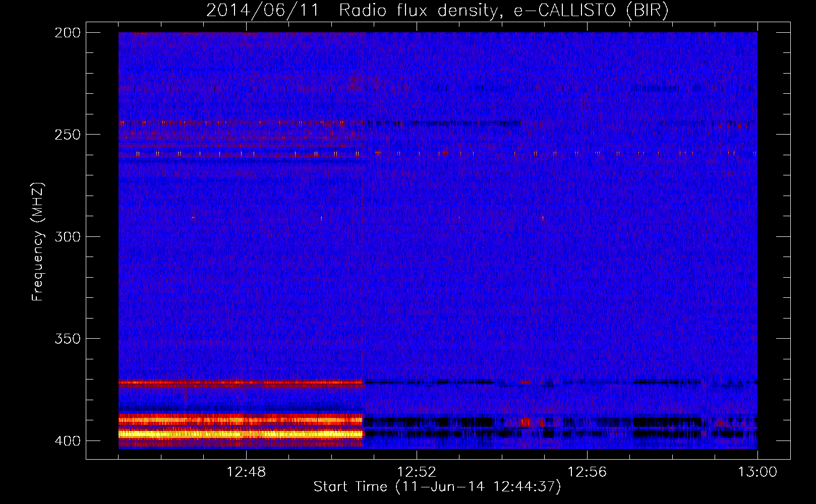
Task: Click the 400 frequency tick label
Action: 68,440
